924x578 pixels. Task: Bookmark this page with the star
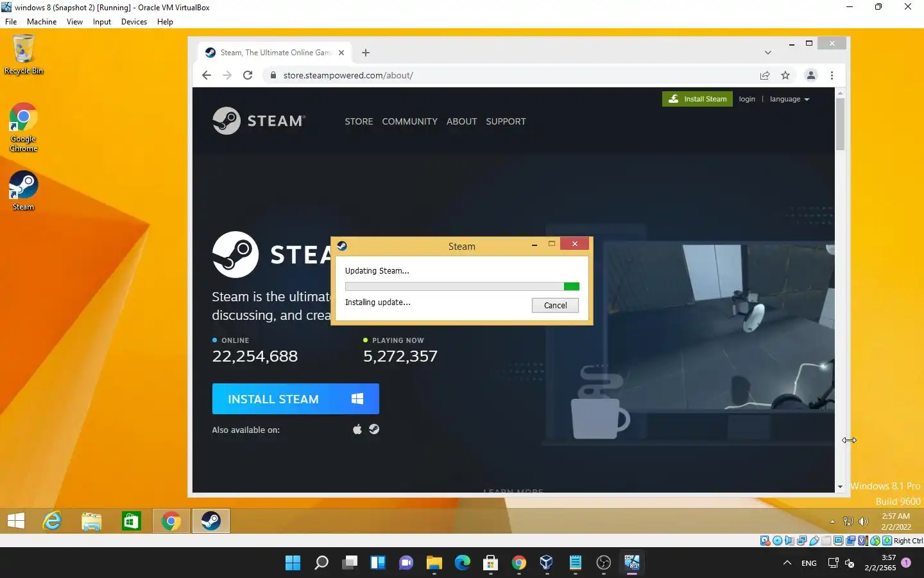785,75
